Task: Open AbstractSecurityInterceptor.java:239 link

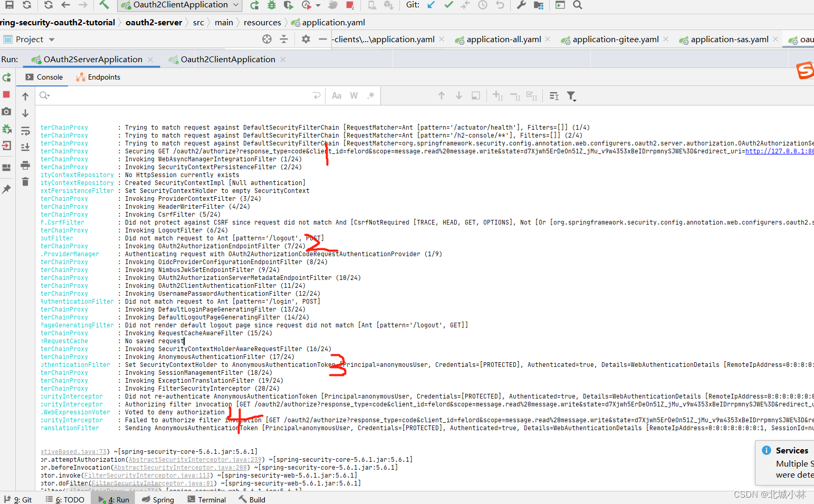Action: pos(195,460)
